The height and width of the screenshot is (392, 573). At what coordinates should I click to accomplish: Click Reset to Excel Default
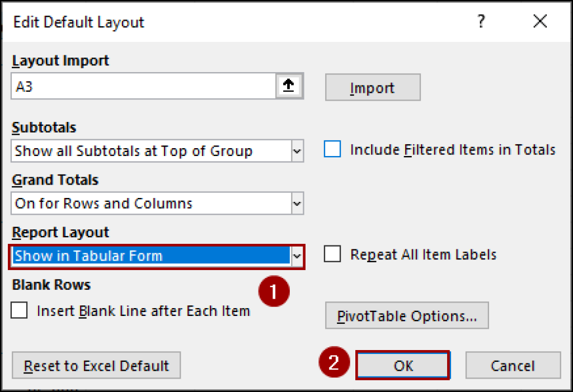[x=96, y=365]
